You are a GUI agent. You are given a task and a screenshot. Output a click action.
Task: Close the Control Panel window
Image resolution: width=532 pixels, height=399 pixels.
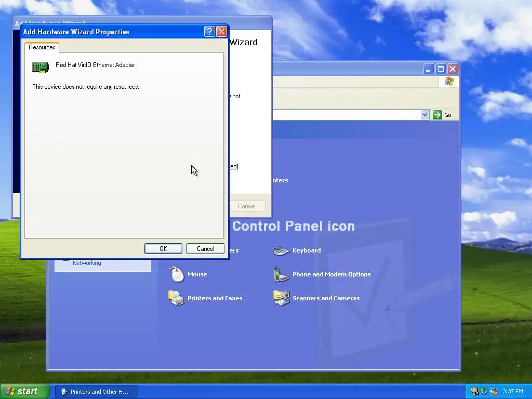coord(453,69)
